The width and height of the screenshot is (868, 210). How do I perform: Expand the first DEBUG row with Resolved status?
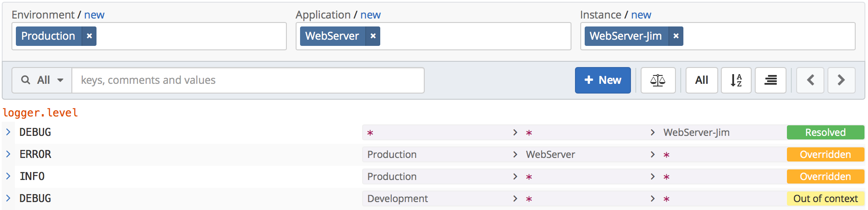(x=8, y=132)
